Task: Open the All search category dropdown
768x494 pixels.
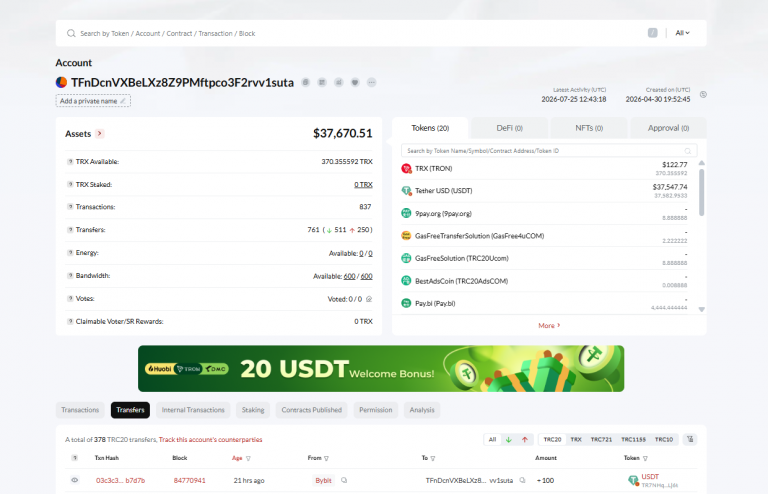Action: pos(682,33)
